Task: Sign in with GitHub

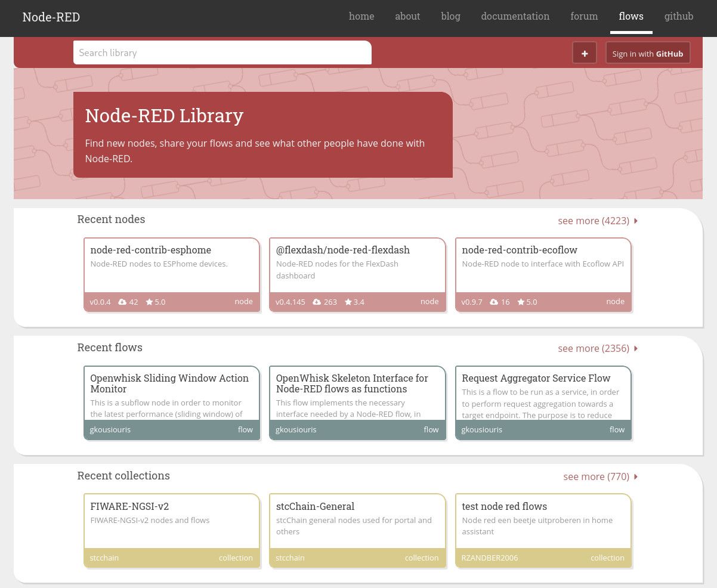Action: (648, 53)
